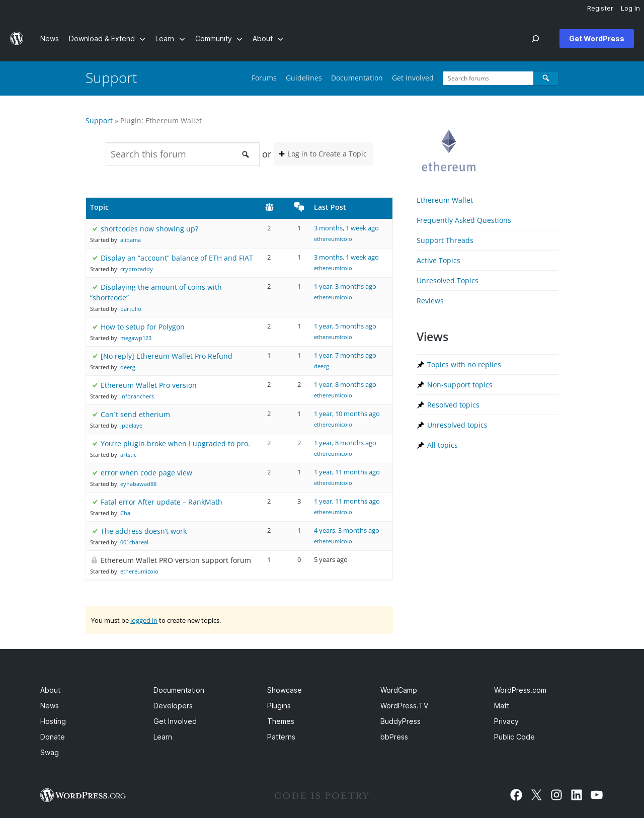
Task: Click the Register link
Action: (x=600, y=9)
